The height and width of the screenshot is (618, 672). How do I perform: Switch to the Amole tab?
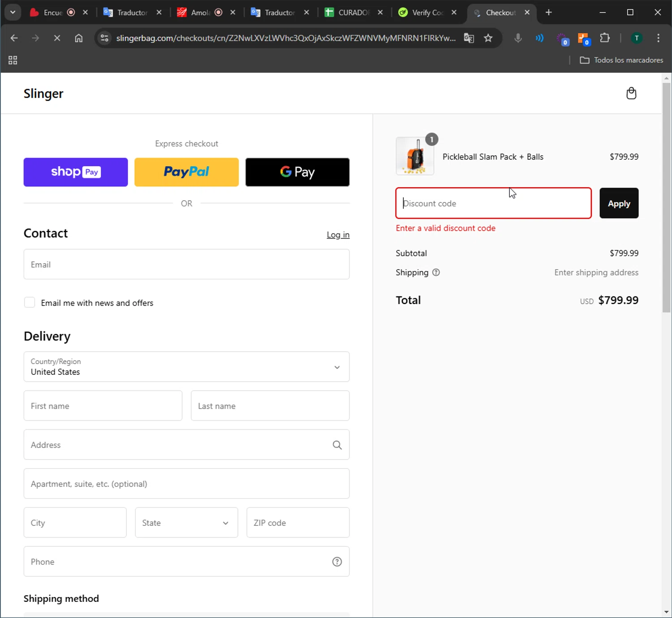tap(200, 13)
